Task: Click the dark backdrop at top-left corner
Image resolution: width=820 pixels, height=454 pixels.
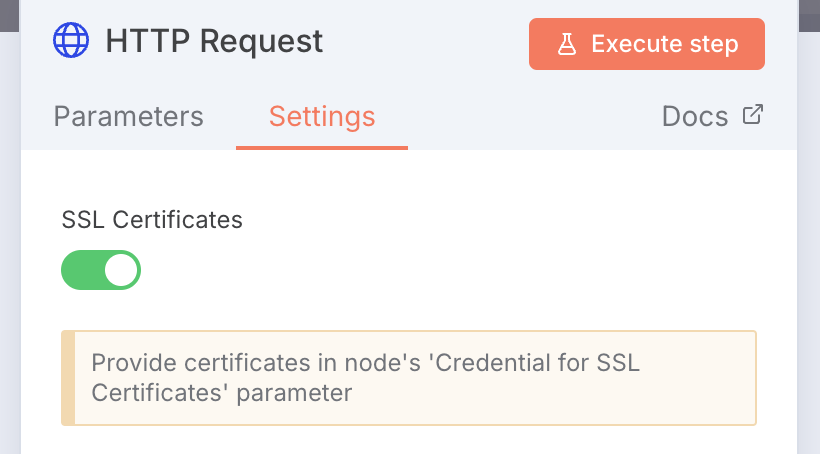Action: (9, 16)
